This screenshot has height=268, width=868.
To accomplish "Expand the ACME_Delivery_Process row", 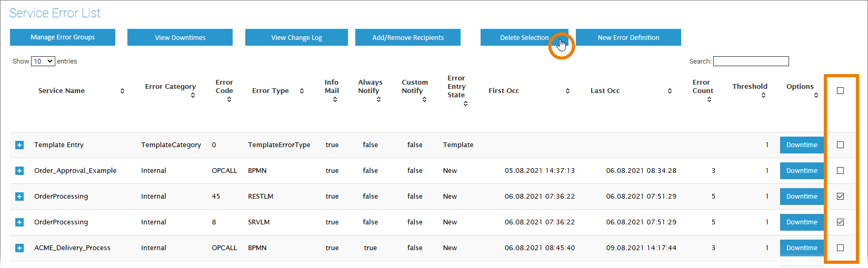I will 19,248.
